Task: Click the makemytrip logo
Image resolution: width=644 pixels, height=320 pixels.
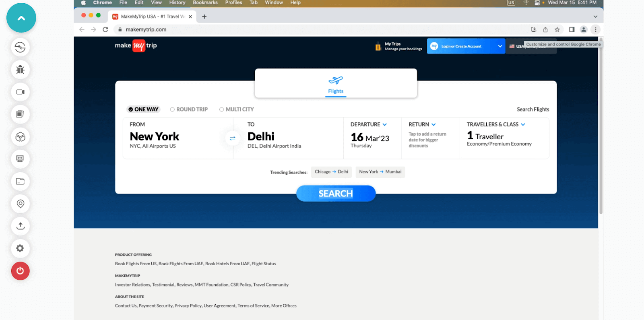Action: click(x=136, y=45)
